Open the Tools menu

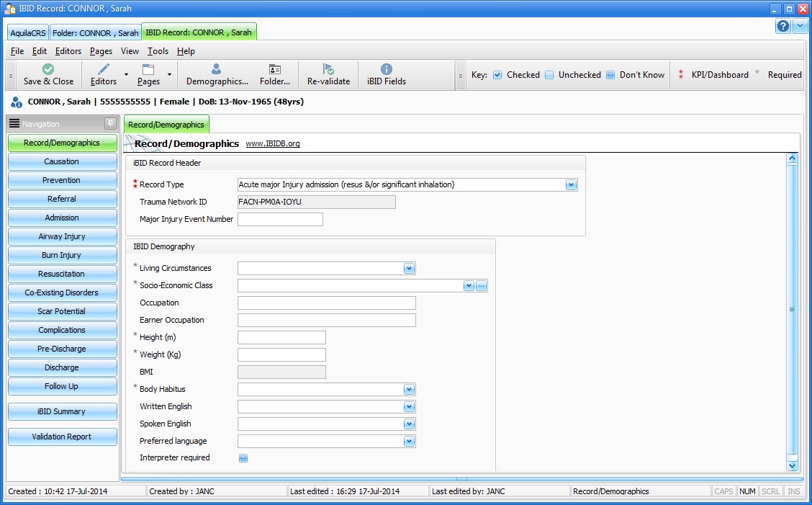point(158,51)
